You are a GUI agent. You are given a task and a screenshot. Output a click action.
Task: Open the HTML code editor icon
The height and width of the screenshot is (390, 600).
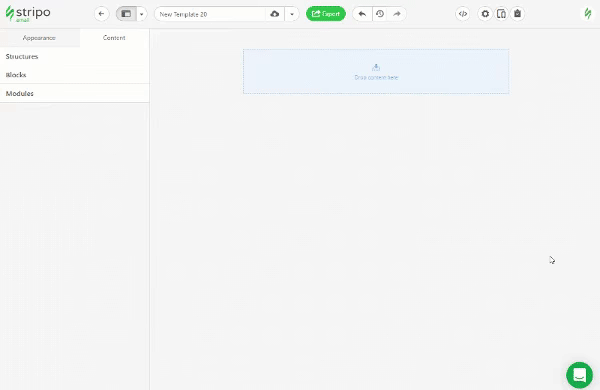(x=463, y=14)
